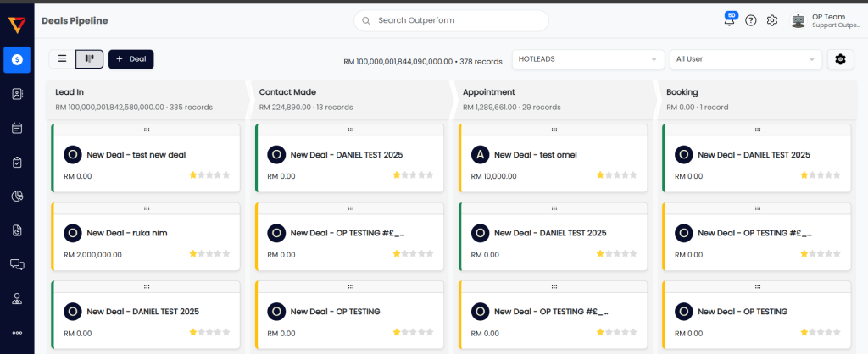Switch to kanban board view
This screenshot has height=354, width=868.
click(89, 58)
